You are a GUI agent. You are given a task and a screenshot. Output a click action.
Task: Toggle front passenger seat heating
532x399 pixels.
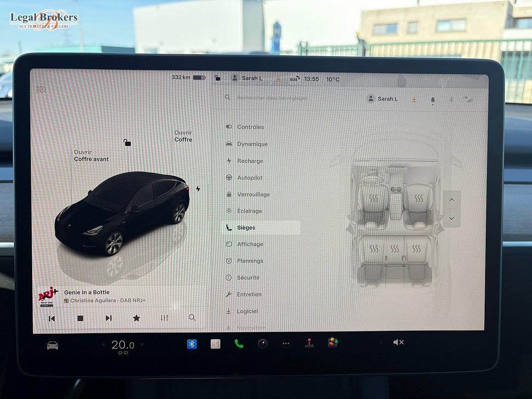(418, 199)
